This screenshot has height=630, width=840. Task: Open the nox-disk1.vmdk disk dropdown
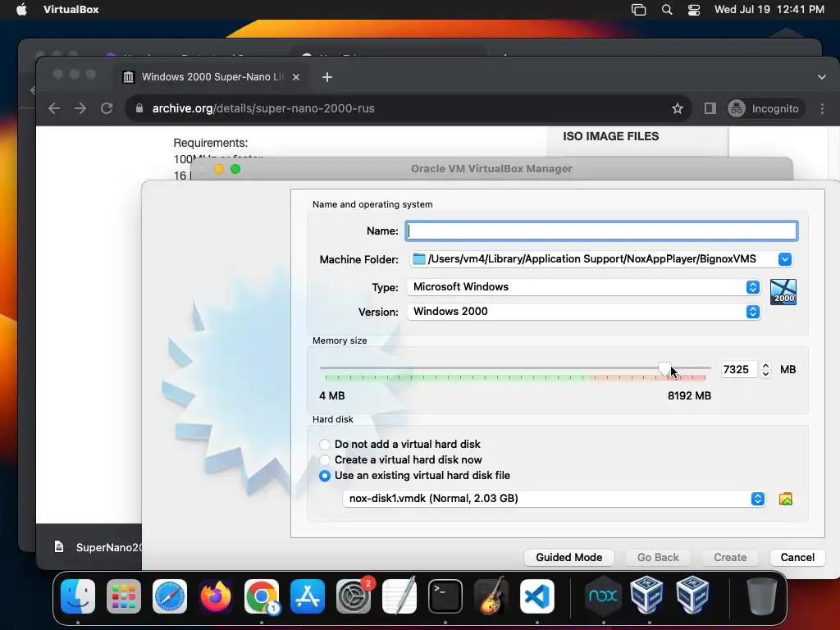point(554,499)
